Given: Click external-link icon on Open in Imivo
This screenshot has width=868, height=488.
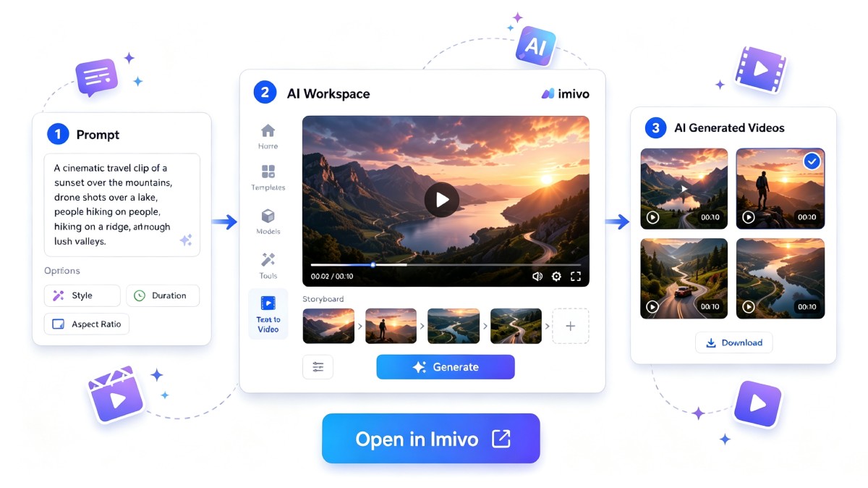Looking at the screenshot, I should click(501, 438).
